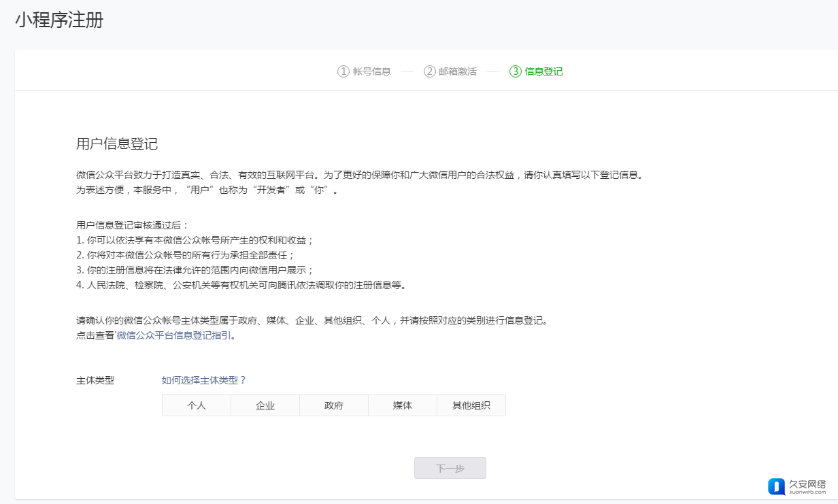Click the sentence starting 请确认你的微信公众帐号主体类型

[x=312, y=320]
